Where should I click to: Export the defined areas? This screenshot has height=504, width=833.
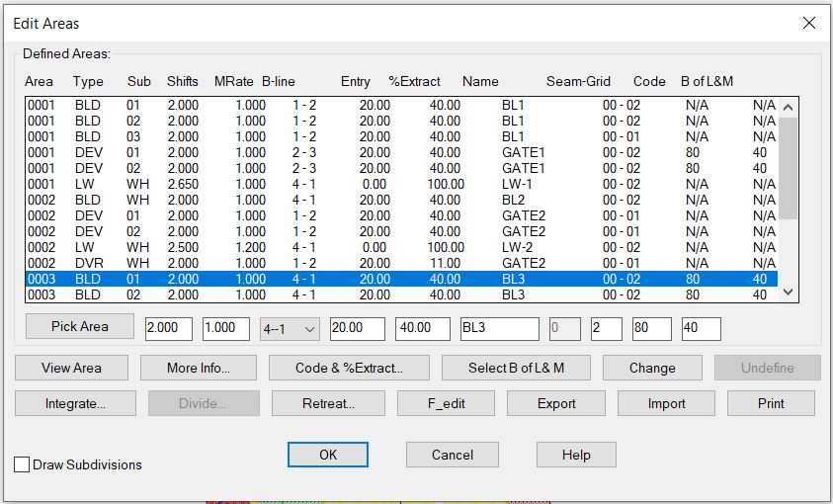(556, 403)
